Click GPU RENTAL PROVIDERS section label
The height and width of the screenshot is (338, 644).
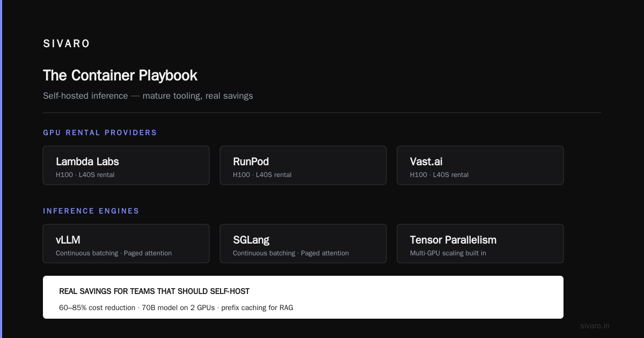click(x=100, y=133)
